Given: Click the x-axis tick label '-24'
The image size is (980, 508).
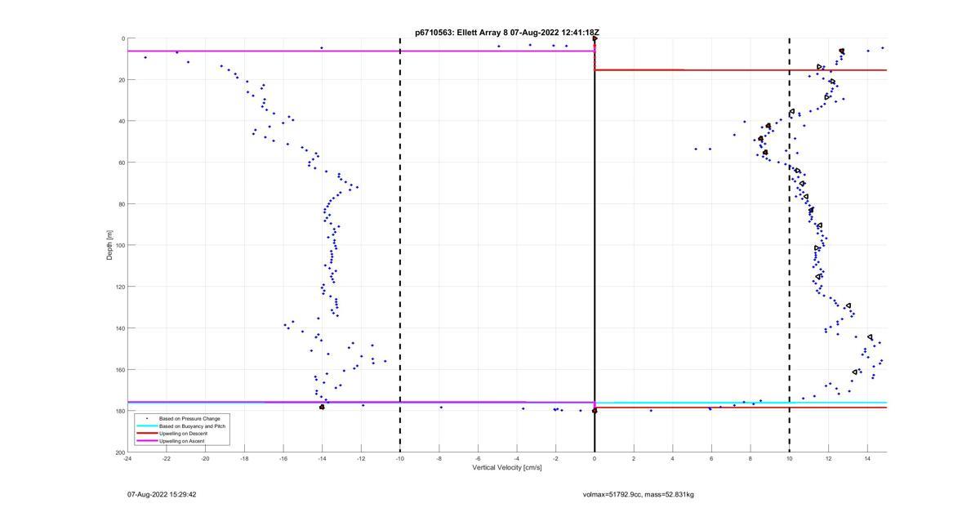Looking at the screenshot, I should pyautogui.click(x=127, y=458).
